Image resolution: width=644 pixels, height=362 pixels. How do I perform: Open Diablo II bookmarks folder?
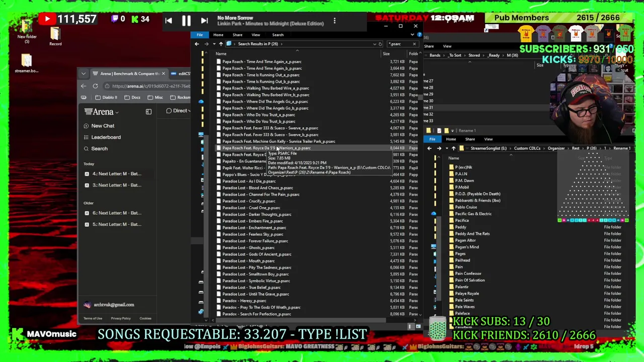106,98
